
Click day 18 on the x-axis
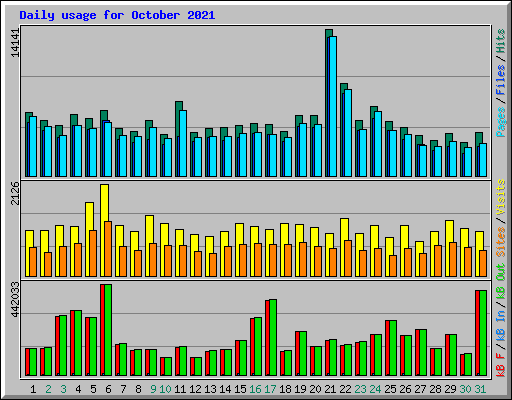[x=285, y=389]
